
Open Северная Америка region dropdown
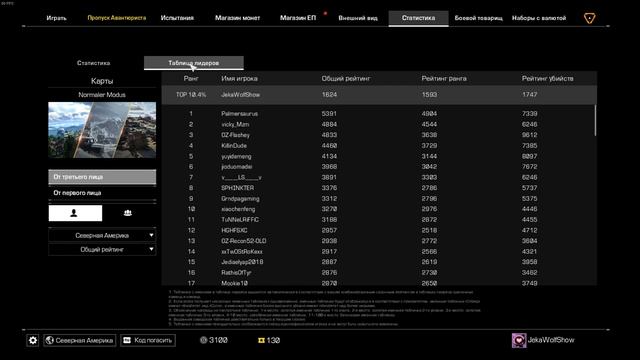pyautogui.click(x=102, y=236)
